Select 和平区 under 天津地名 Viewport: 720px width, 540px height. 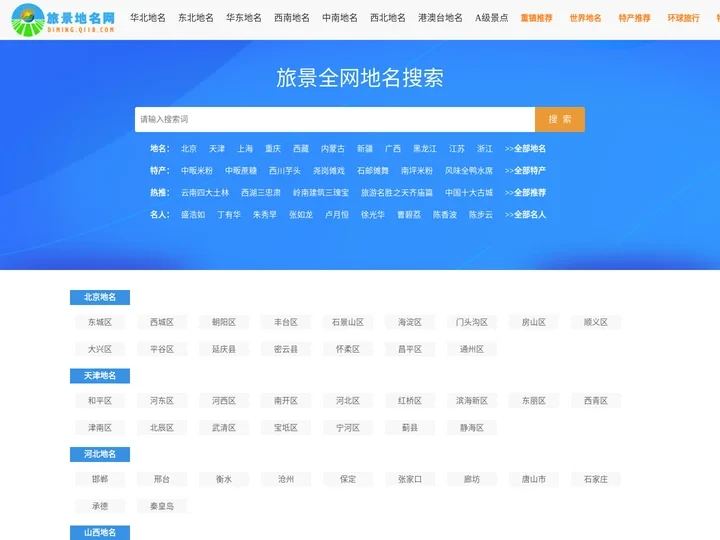tap(100, 401)
